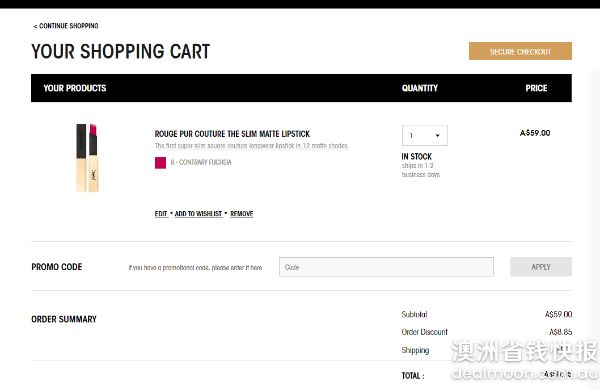The width and height of the screenshot is (600, 390).
Task: Click the 8 - Contrary Fuchsia shade name
Action: [201, 162]
